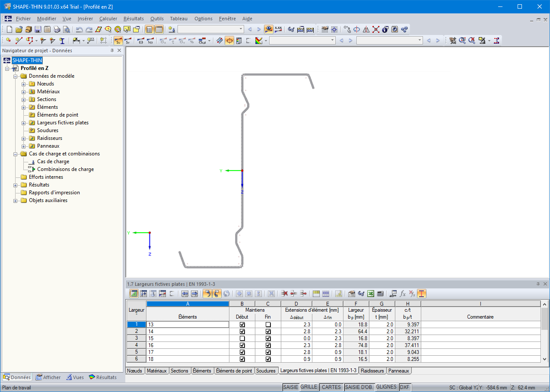Click the Undo arrow icon
Screen dimensions: 550x392
click(79, 29)
